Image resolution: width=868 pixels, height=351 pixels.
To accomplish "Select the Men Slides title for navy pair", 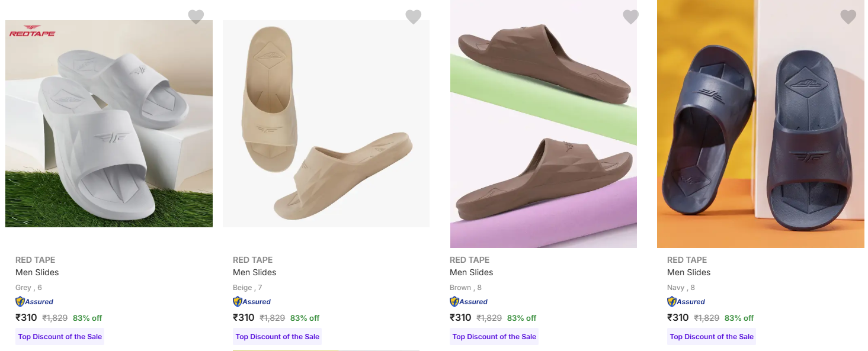I will [x=689, y=272].
